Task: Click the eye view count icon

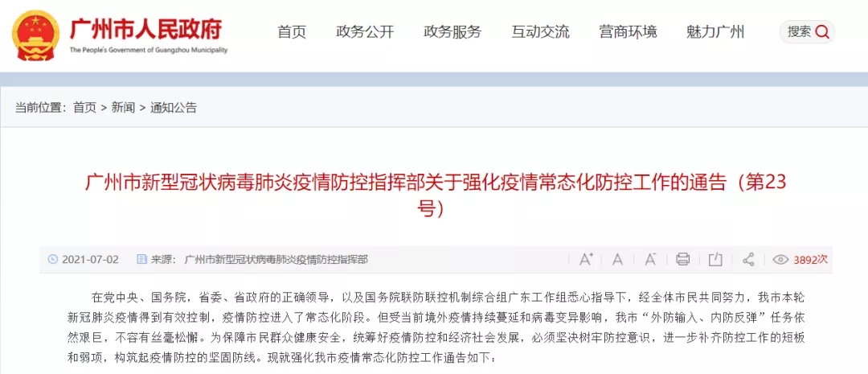Action: [x=780, y=259]
